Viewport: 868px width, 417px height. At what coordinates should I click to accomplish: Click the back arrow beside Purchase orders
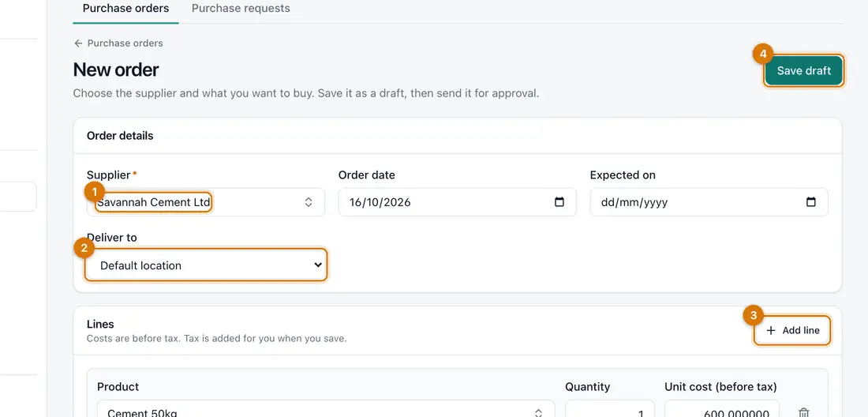click(78, 43)
